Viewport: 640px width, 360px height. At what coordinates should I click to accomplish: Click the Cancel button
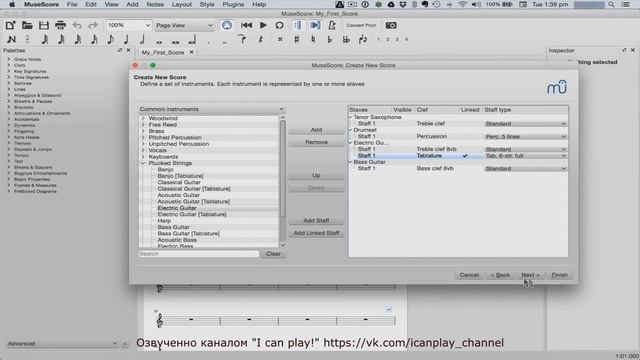[469, 275]
